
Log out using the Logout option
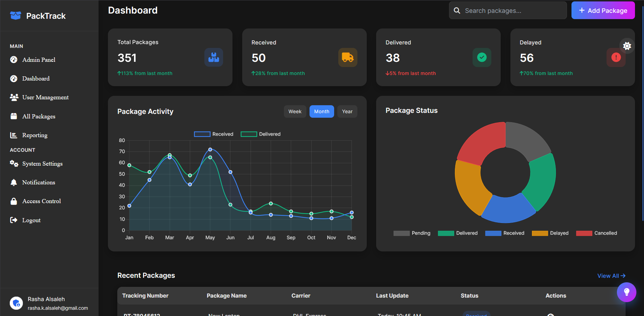[31, 220]
